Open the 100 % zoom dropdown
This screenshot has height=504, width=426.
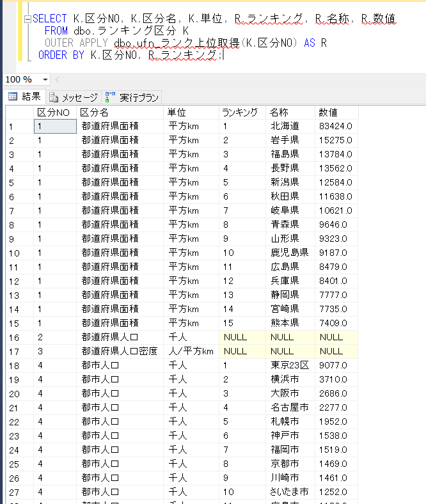(x=45, y=79)
